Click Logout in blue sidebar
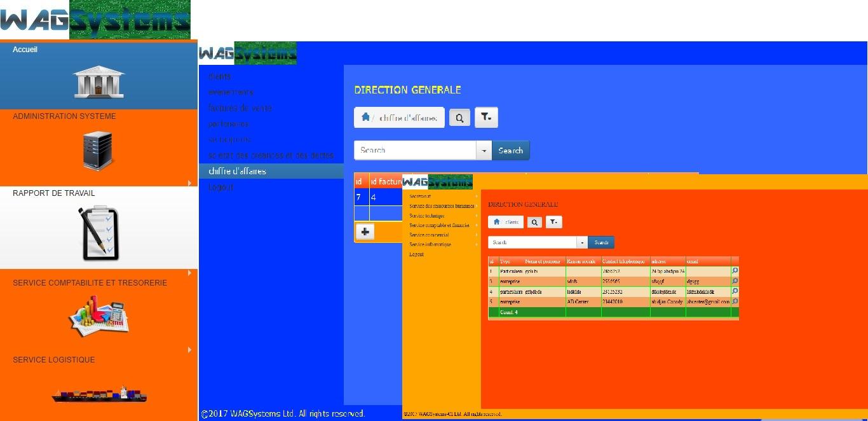Screen dimensions: 868x421 coord(221,187)
